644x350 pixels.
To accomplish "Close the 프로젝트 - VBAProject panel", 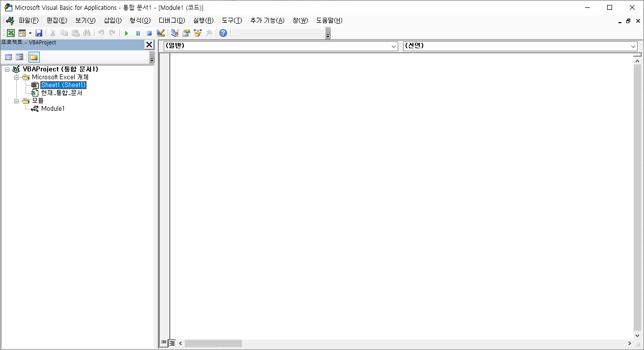I will point(149,44).
